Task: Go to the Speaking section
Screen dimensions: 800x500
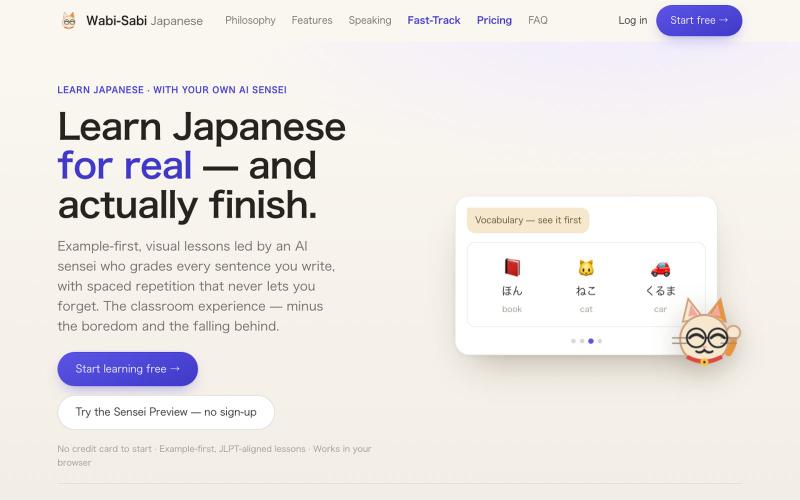Action: [370, 20]
